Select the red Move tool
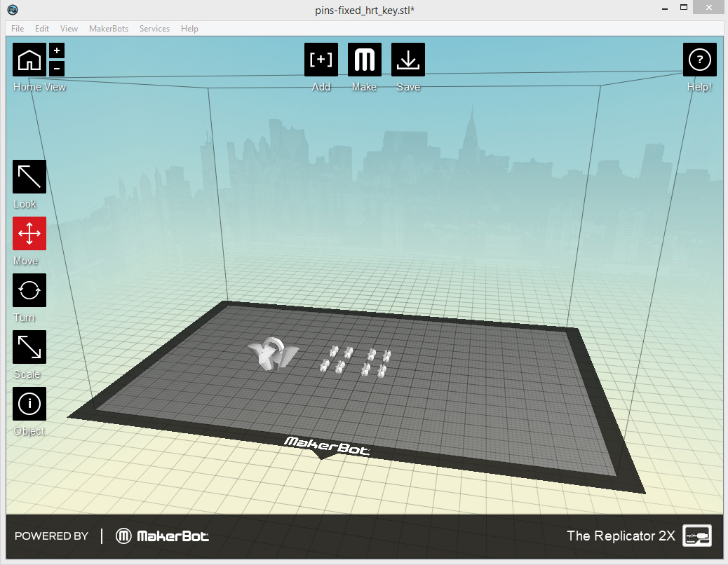 click(x=29, y=233)
